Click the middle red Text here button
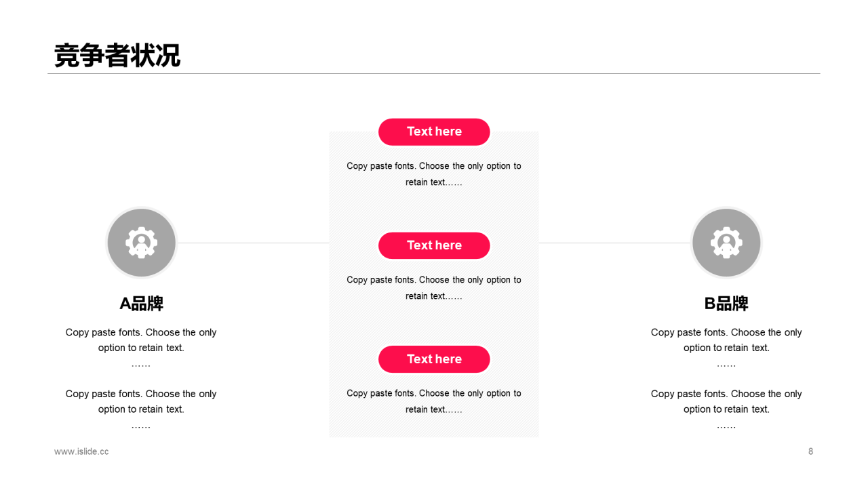The width and height of the screenshot is (868, 488). click(x=434, y=245)
